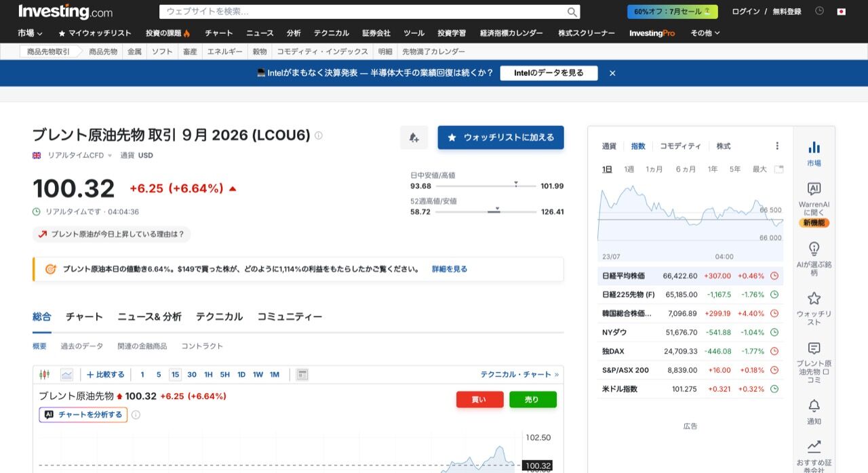
Task: Click Intelのデータを見る button
Action: pyautogui.click(x=549, y=73)
